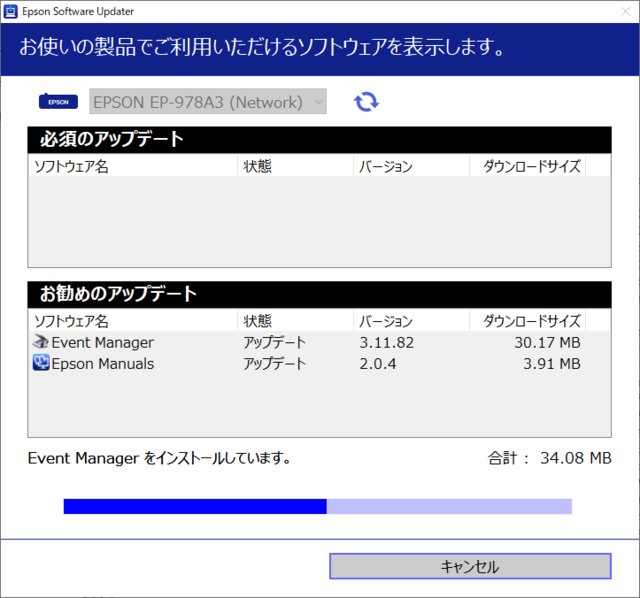Click the installation progress bar
This screenshot has width=640, height=598.
318,506
